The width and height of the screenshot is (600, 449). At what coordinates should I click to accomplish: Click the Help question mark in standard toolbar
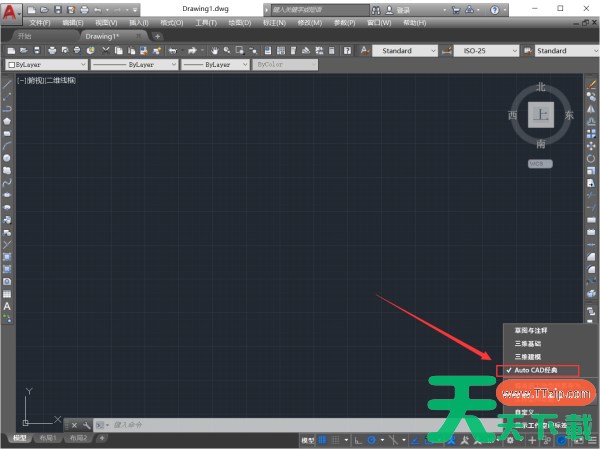pos(347,51)
